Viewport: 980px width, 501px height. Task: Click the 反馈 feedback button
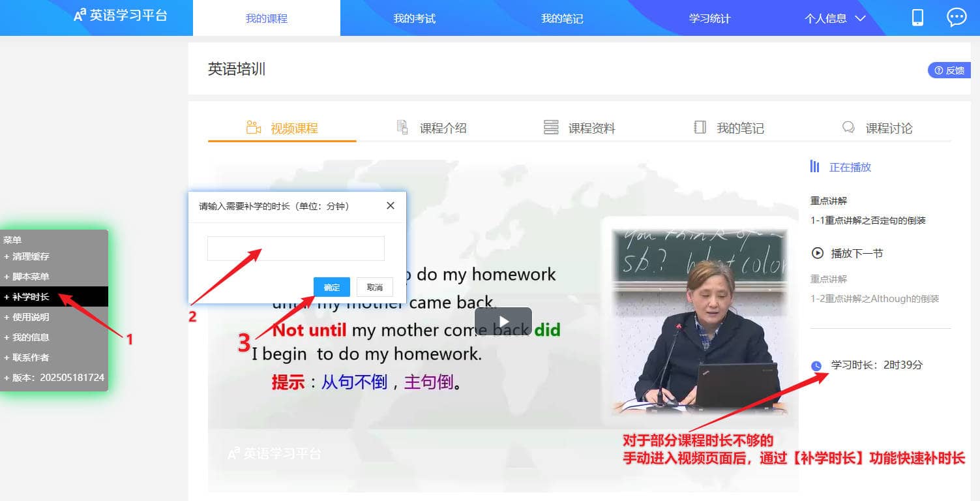[x=949, y=70]
